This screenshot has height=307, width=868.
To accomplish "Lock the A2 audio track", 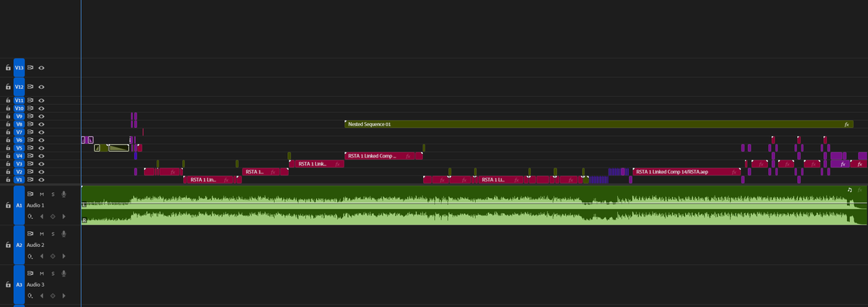I will pos(8,246).
